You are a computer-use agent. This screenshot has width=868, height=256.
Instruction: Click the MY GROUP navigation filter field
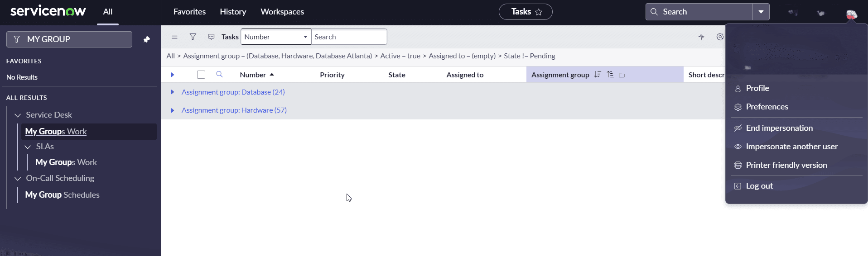[69, 39]
